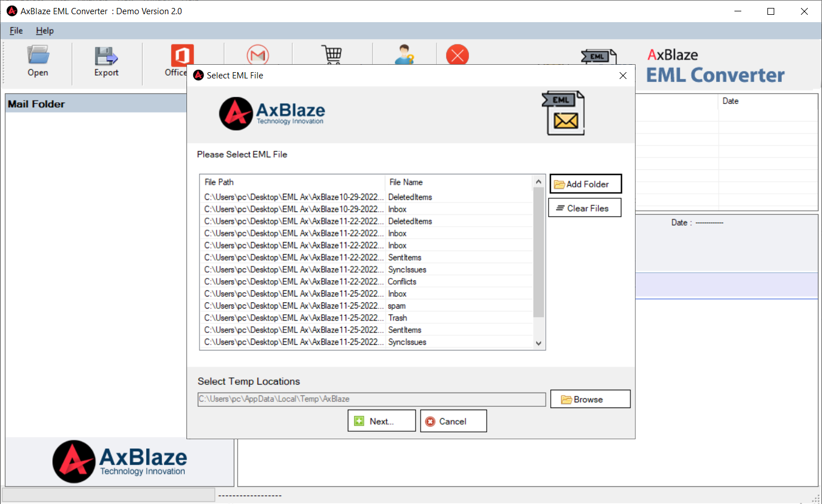Click the AxBlaze logo under Mail Folder
The image size is (822, 504).
point(120,461)
